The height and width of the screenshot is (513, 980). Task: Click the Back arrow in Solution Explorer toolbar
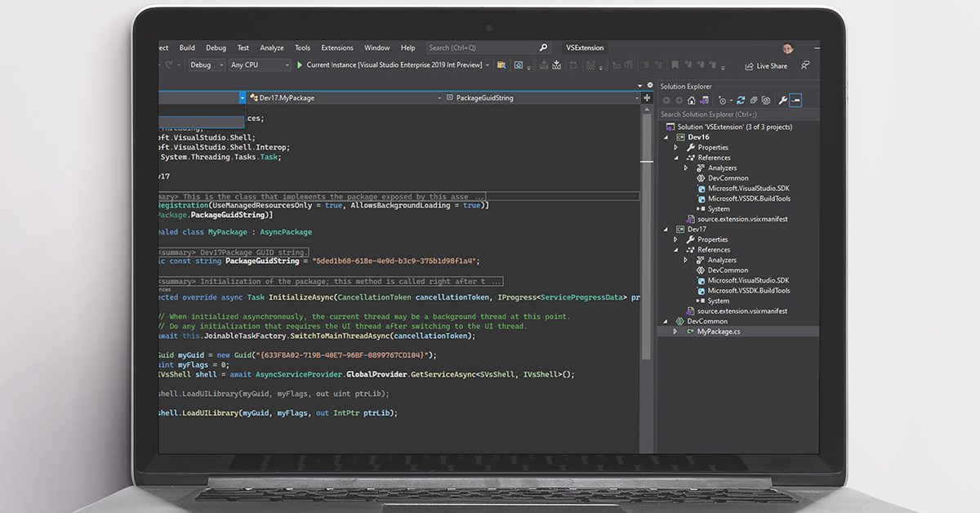click(666, 100)
